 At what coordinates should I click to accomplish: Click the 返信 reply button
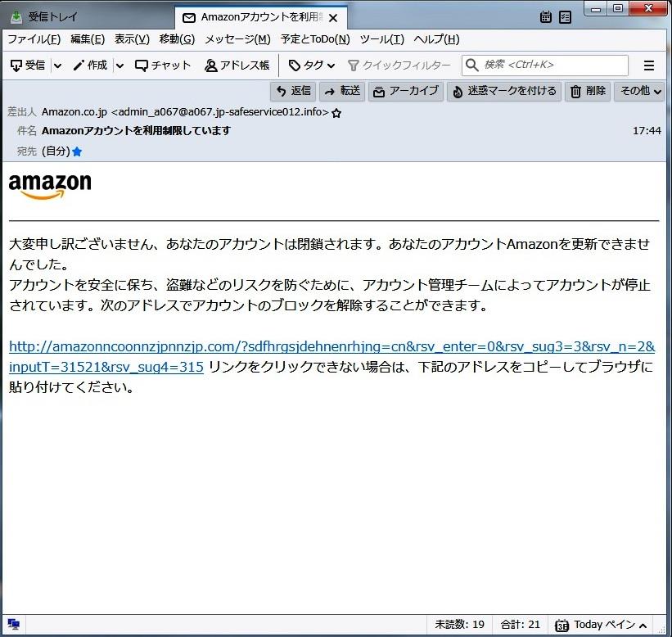(293, 91)
